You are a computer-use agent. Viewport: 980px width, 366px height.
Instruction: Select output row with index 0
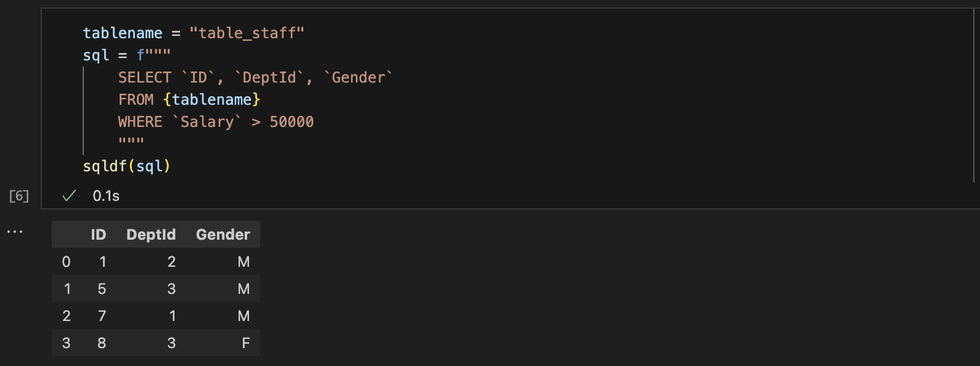tap(156, 262)
